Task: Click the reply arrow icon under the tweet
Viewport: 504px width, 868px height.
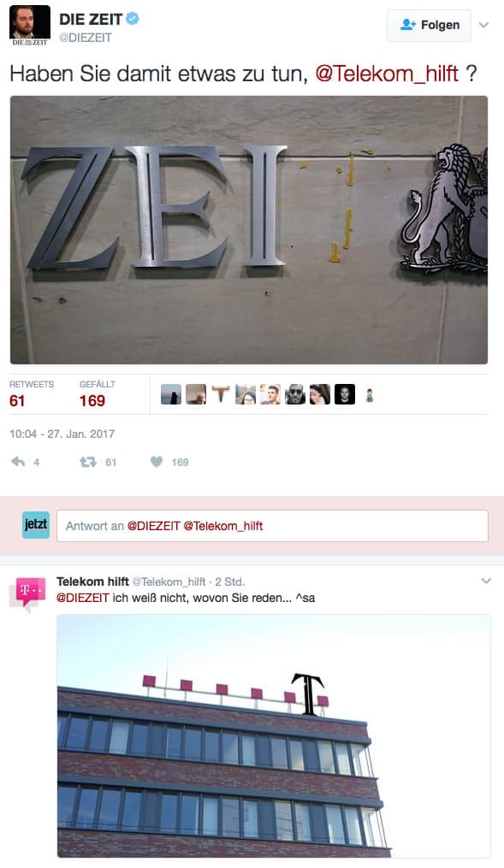Action: tap(18, 462)
